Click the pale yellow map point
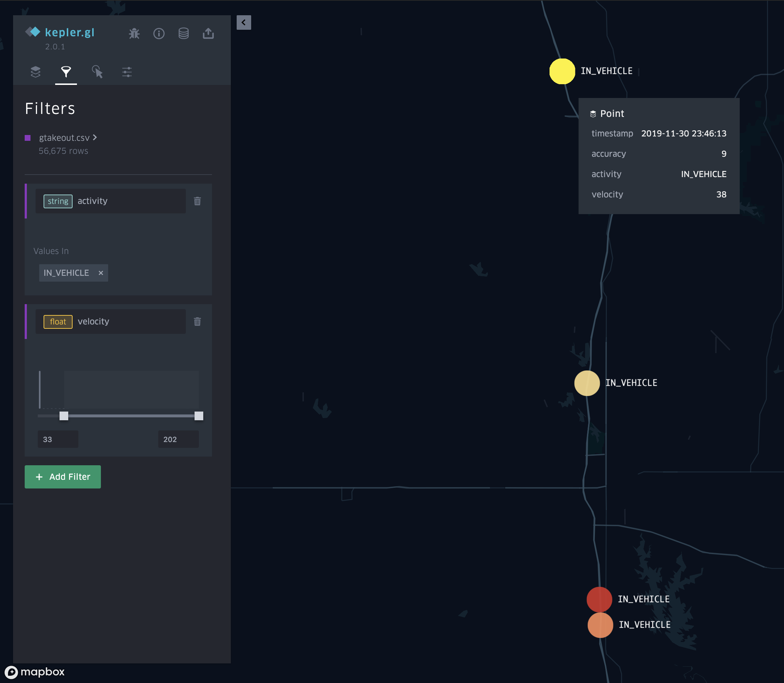This screenshot has height=683, width=784. [587, 383]
